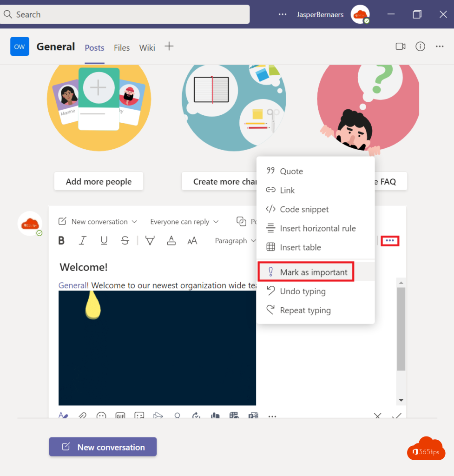Toggle italic formatting in the compose toolbar

[x=83, y=241]
